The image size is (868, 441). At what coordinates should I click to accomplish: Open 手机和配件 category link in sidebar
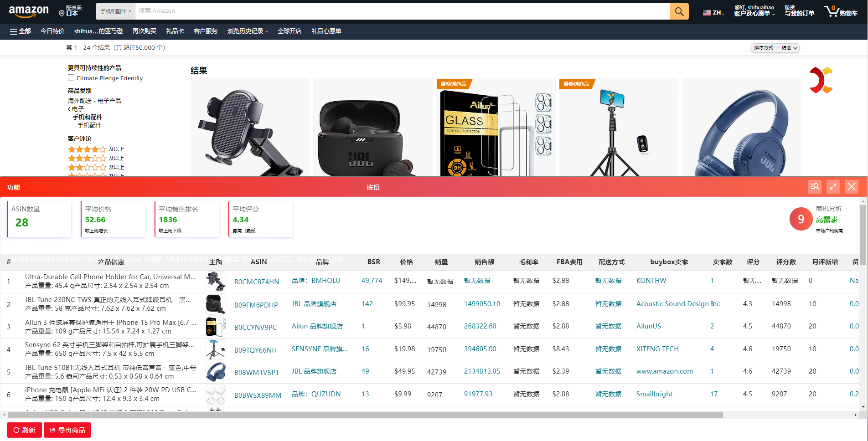[x=87, y=117]
